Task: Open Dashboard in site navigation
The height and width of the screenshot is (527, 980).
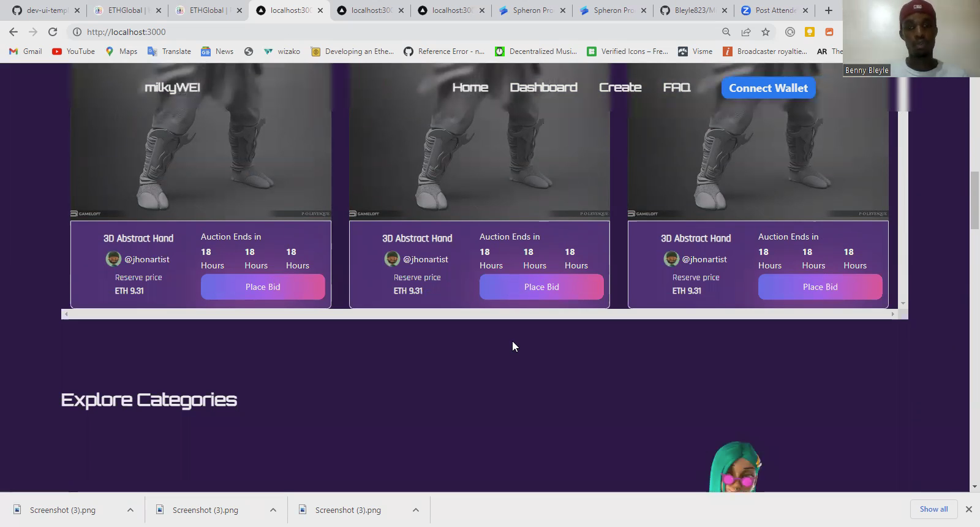Action: point(544,88)
